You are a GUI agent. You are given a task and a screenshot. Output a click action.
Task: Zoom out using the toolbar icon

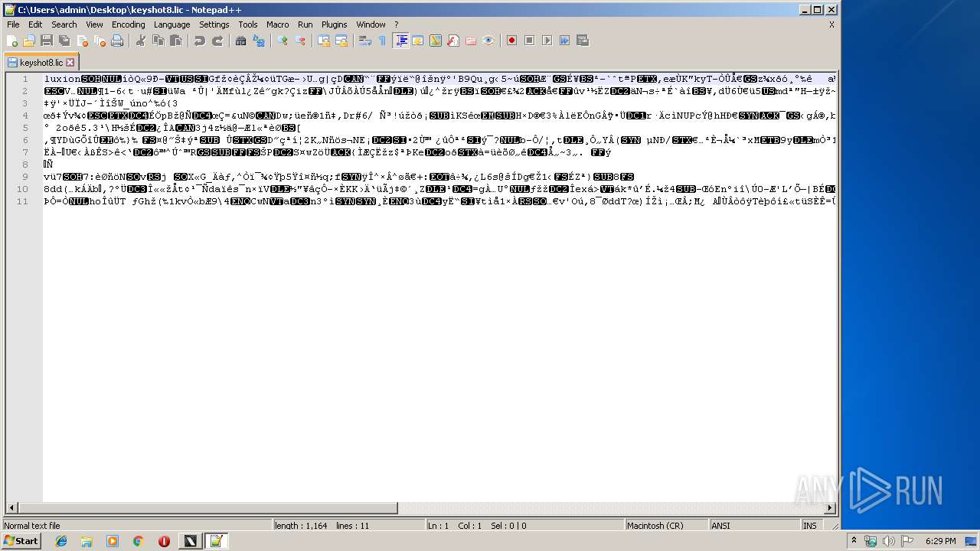(300, 41)
